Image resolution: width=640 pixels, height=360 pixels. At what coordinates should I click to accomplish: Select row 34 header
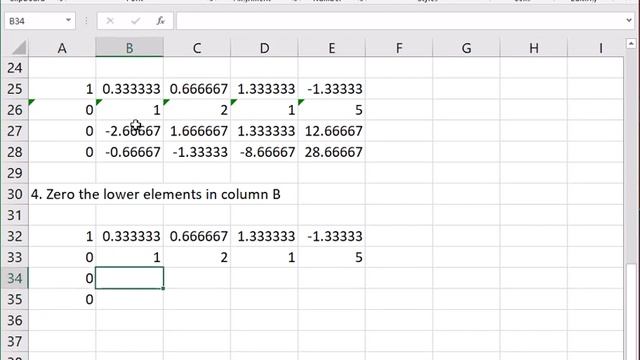click(15, 278)
